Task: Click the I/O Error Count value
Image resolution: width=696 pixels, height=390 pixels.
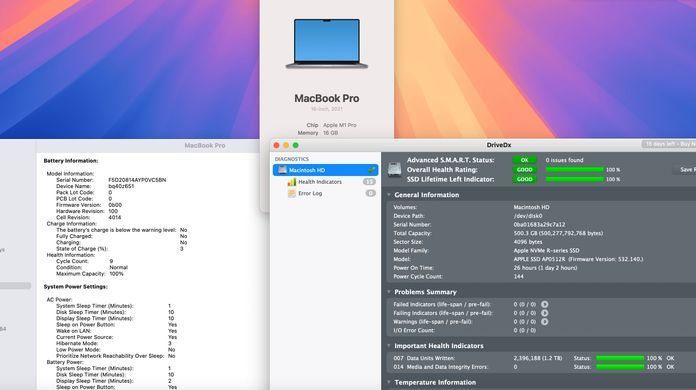Action: (525, 330)
